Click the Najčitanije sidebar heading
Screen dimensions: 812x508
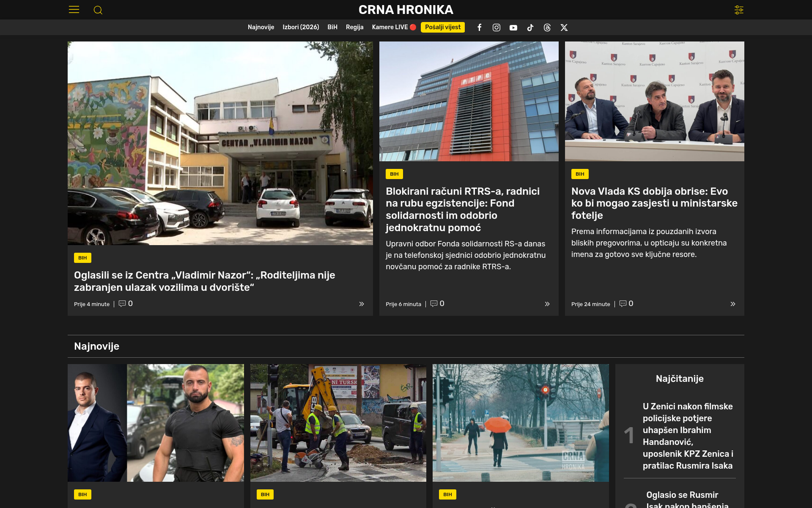coord(680,378)
